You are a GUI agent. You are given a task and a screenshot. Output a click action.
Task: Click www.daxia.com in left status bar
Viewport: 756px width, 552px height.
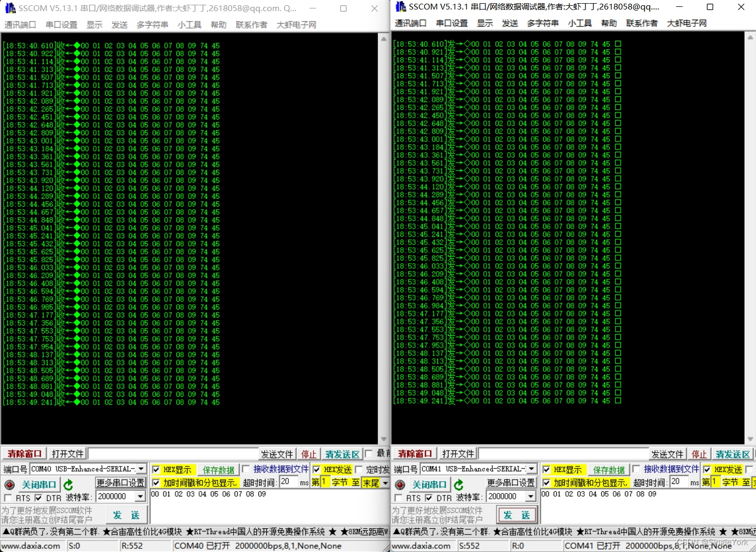point(31,546)
